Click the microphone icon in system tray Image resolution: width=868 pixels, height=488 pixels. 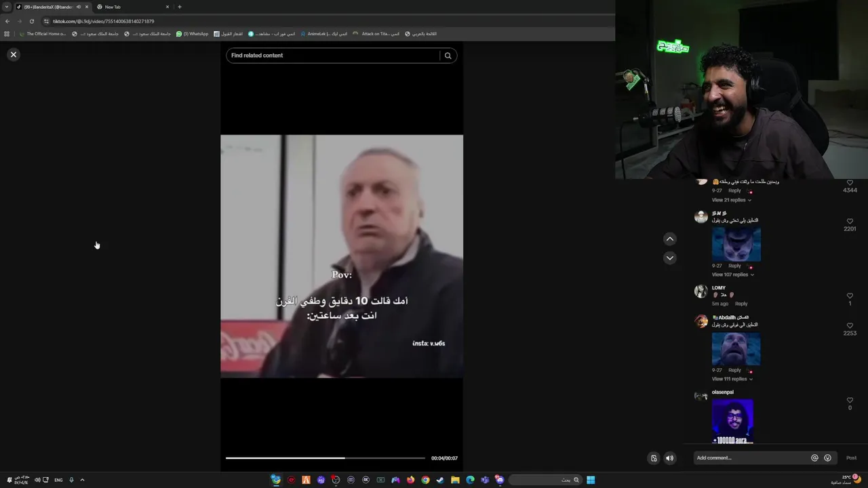71,480
